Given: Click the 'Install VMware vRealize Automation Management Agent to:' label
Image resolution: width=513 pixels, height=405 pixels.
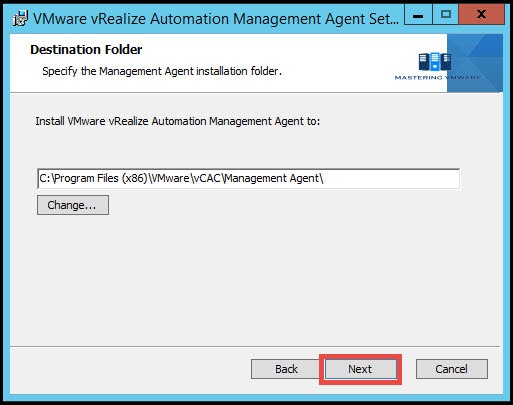Looking at the screenshot, I should pyautogui.click(x=178, y=121).
